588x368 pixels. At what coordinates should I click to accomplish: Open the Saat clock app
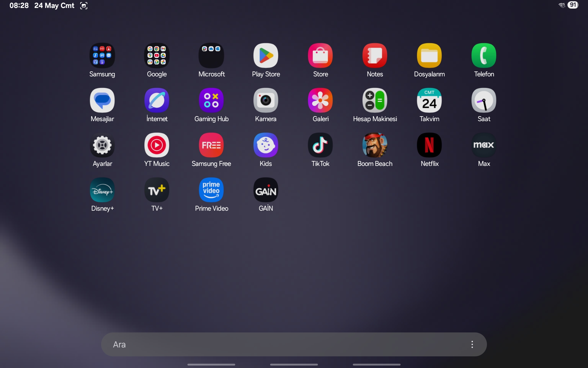coord(484,100)
